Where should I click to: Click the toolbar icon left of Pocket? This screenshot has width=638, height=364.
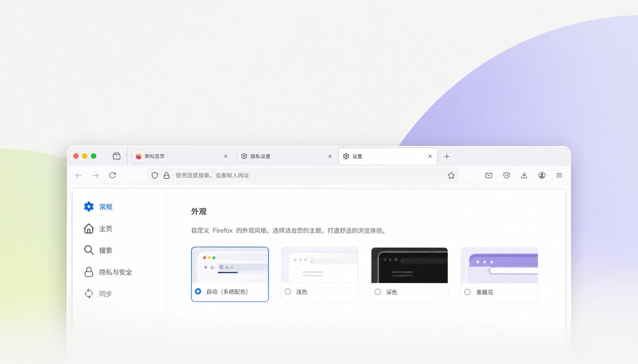point(489,175)
